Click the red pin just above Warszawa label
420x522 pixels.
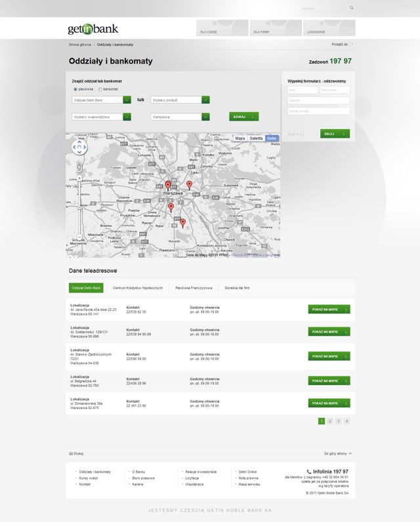[x=168, y=186]
